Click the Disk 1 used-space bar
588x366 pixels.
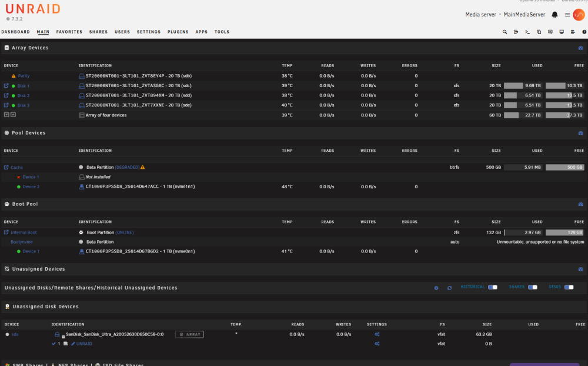(x=523, y=85)
